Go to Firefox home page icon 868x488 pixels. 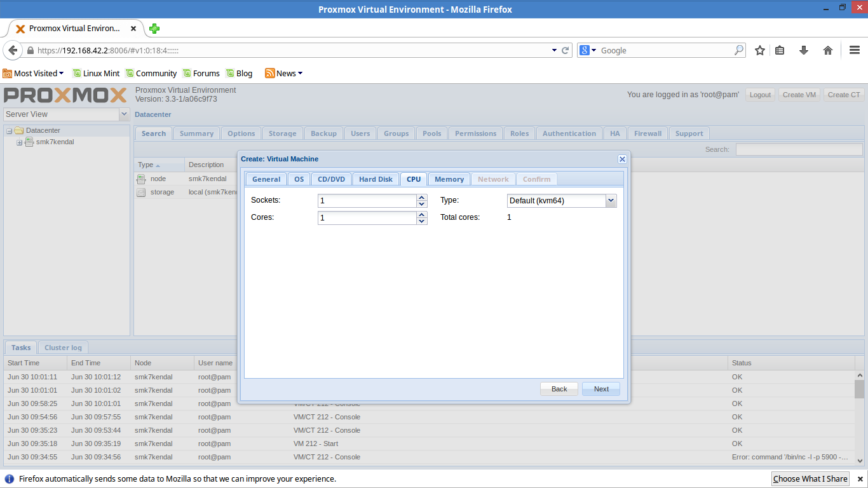(828, 50)
